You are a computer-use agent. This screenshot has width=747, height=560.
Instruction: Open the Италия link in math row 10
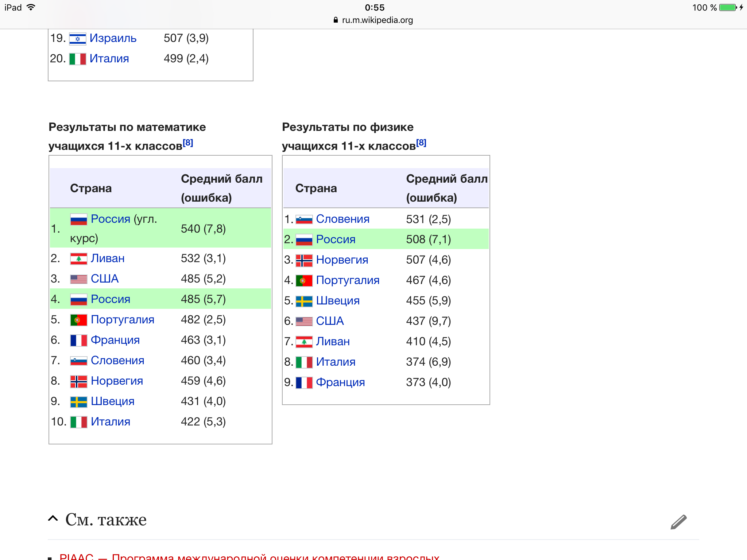click(111, 421)
